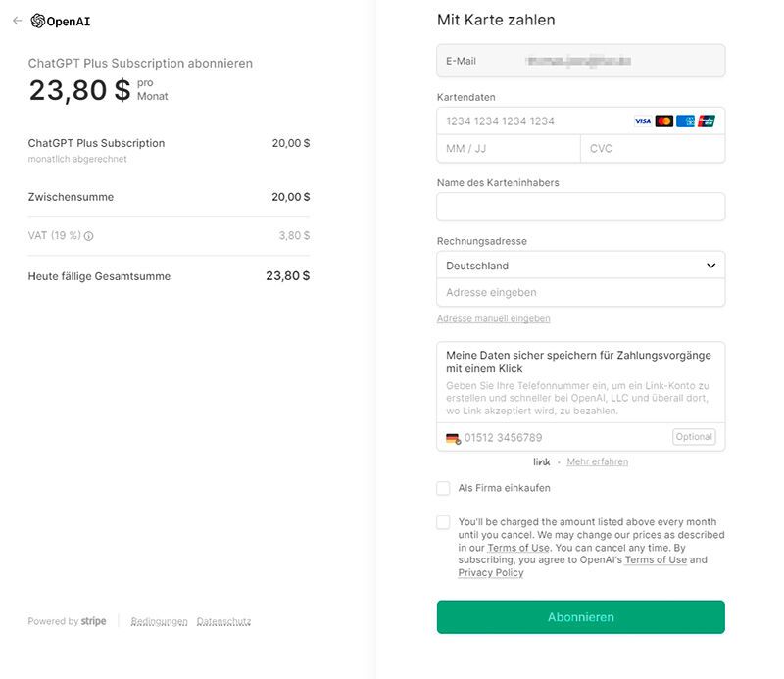784x679 pixels.
Task: Click the back arrow beside OpenAI logo
Action: point(18,21)
